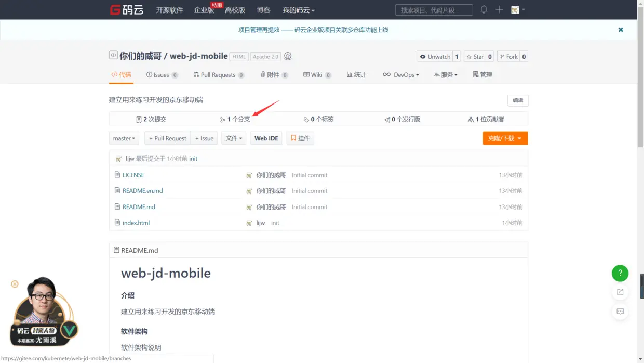Open the notification bell icon

484,9
